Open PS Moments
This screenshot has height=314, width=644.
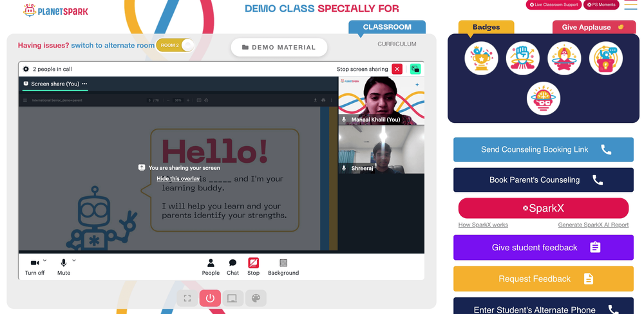(x=601, y=5)
